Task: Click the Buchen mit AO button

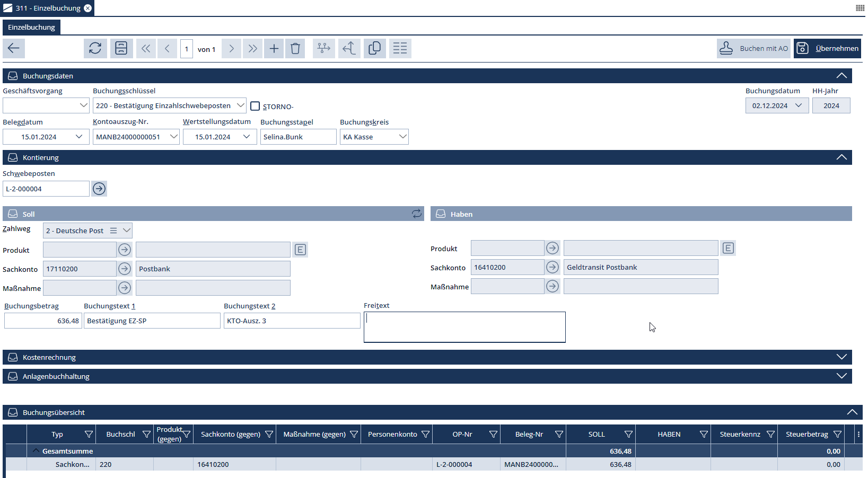Action: coord(753,48)
